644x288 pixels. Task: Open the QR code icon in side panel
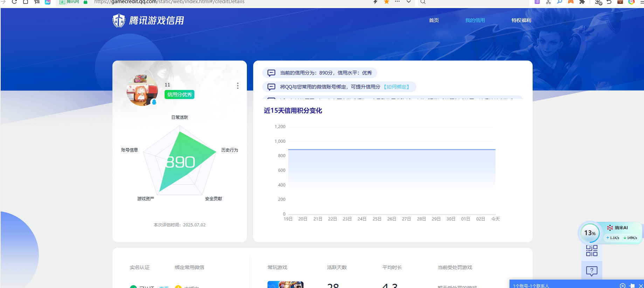coord(592,251)
